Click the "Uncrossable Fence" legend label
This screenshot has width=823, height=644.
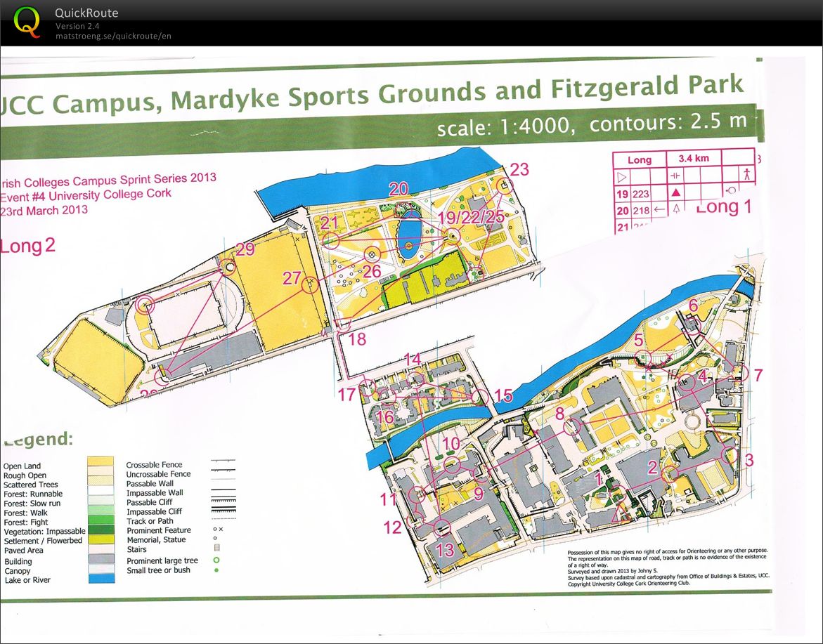pyautogui.click(x=159, y=474)
